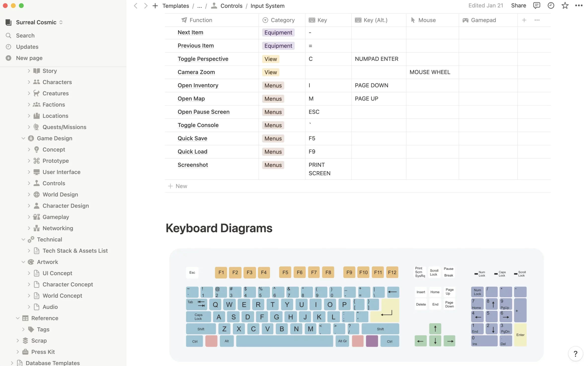The image size is (588, 366).
Task: Add a new table column with plus icon
Action: coord(524,20)
